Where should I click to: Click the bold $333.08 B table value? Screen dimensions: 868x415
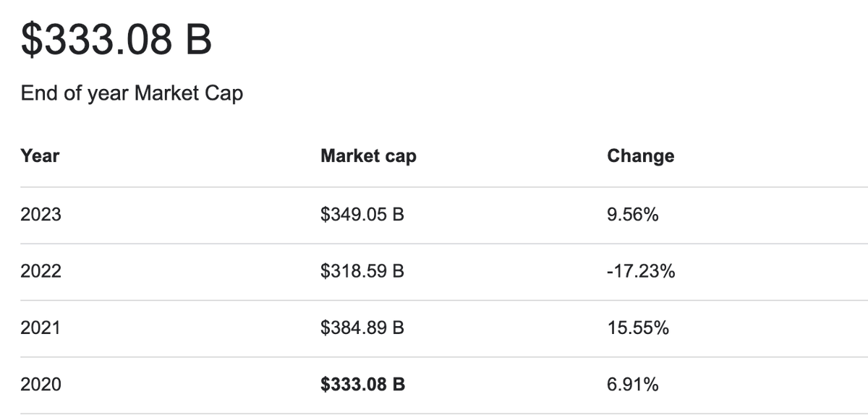pyautogui.click(x=362, y=385)
